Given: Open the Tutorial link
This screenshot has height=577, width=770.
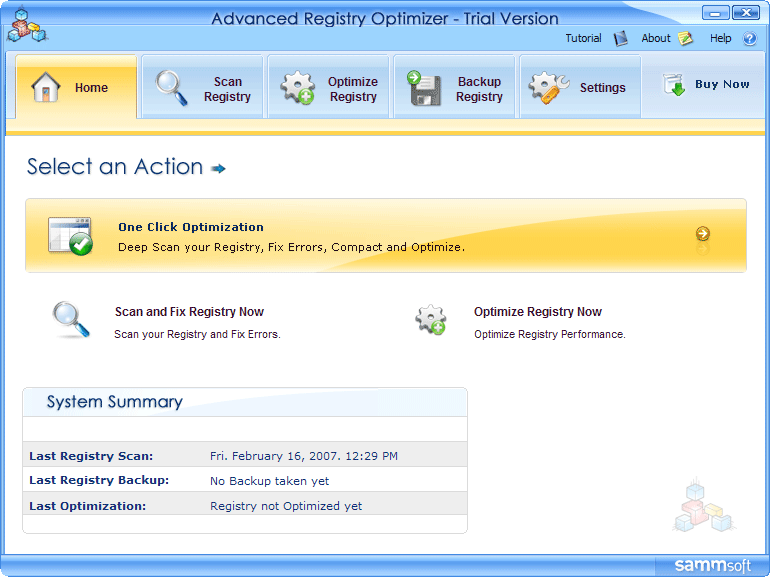Looking at the screenshot, I should click(583, 38).
